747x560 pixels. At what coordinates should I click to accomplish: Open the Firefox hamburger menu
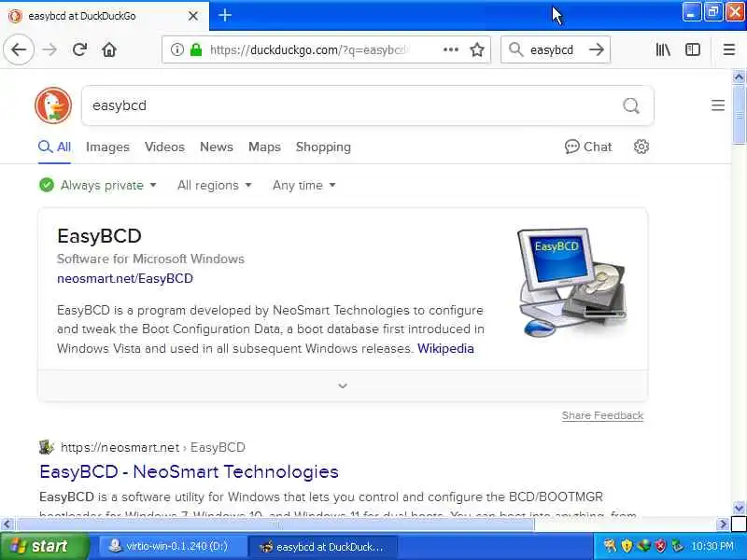click(729, 49)
